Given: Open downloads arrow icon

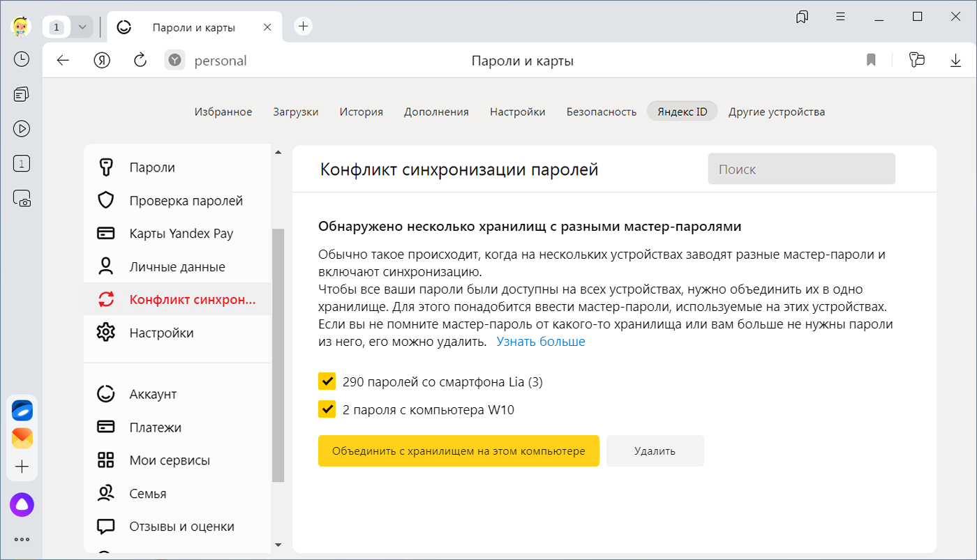Looking at the screenshot, I should coord(956,61).
